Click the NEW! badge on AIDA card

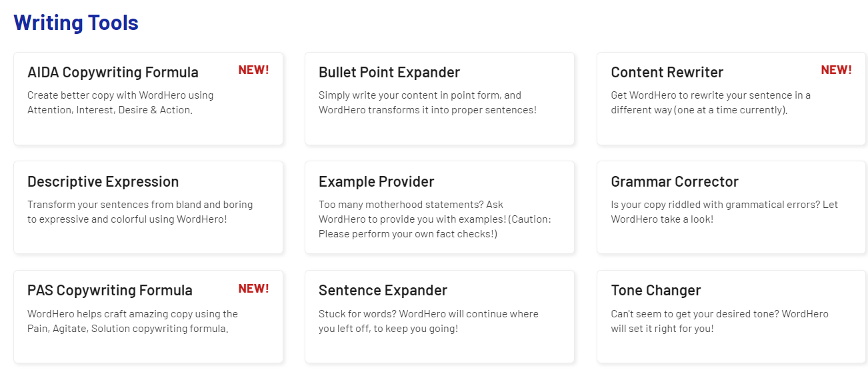tap(253, 70)
